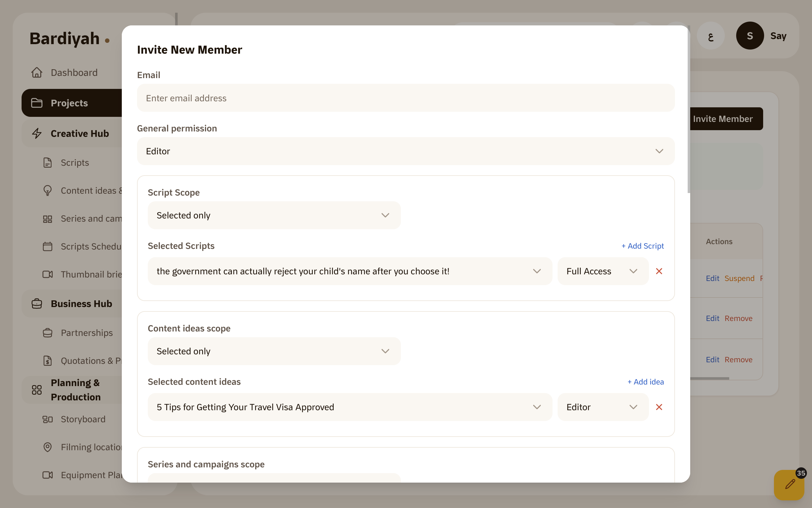Open the script name selection dropdown
This screenshot has width=812, height=508.
(350, 271)
